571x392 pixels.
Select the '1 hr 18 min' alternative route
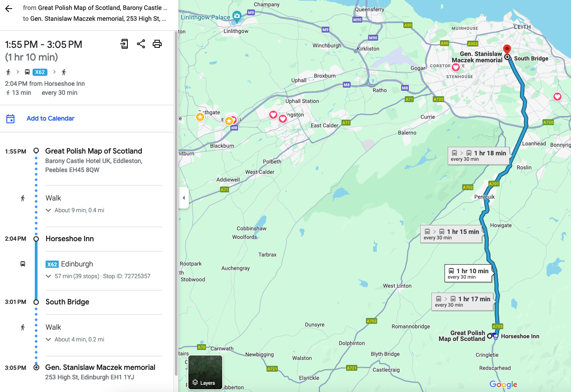pyautogui.click(x=478, y=156)
